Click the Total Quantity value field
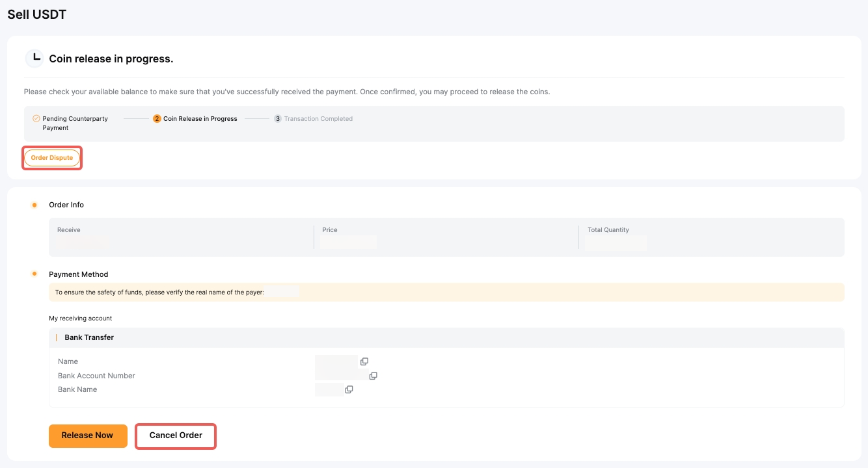Screen dimensions: 868x468 (x=616, y=243)
